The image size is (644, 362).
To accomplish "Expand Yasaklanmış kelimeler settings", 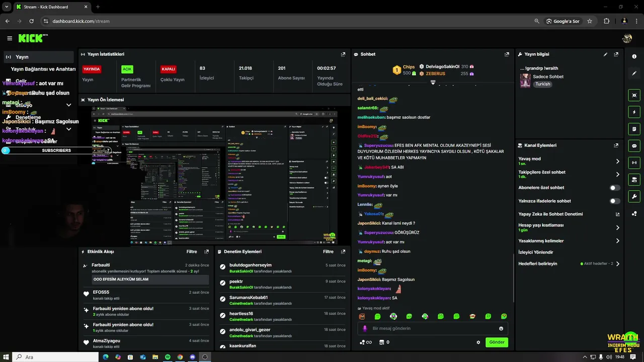I will pos(618,241).
